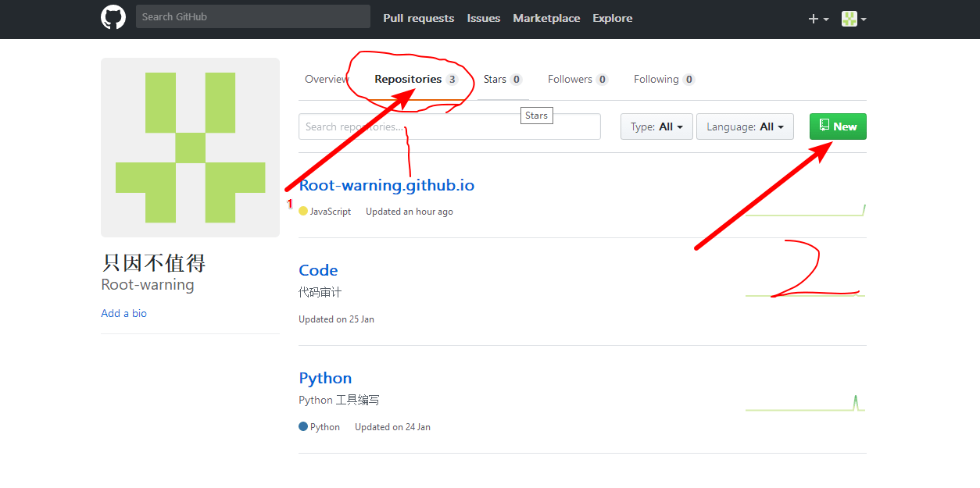
Task: Visit the Marketplace page
Action: point(546,18)
